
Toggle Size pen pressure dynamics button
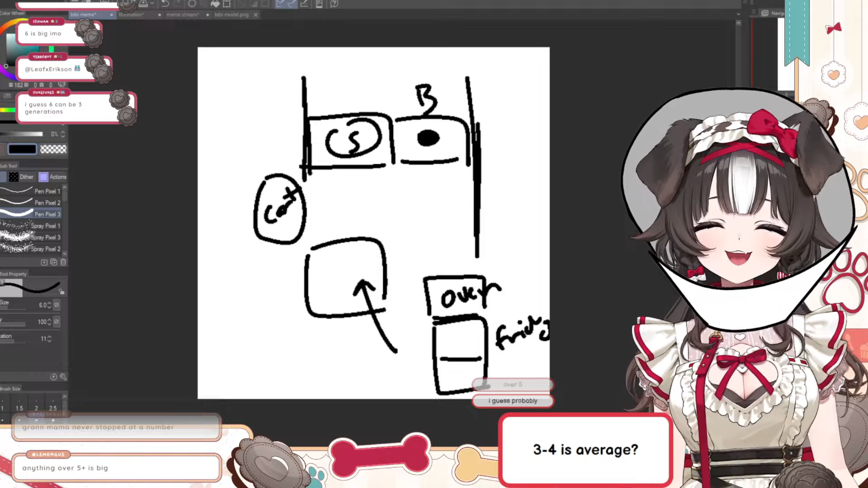pos(57,305)
